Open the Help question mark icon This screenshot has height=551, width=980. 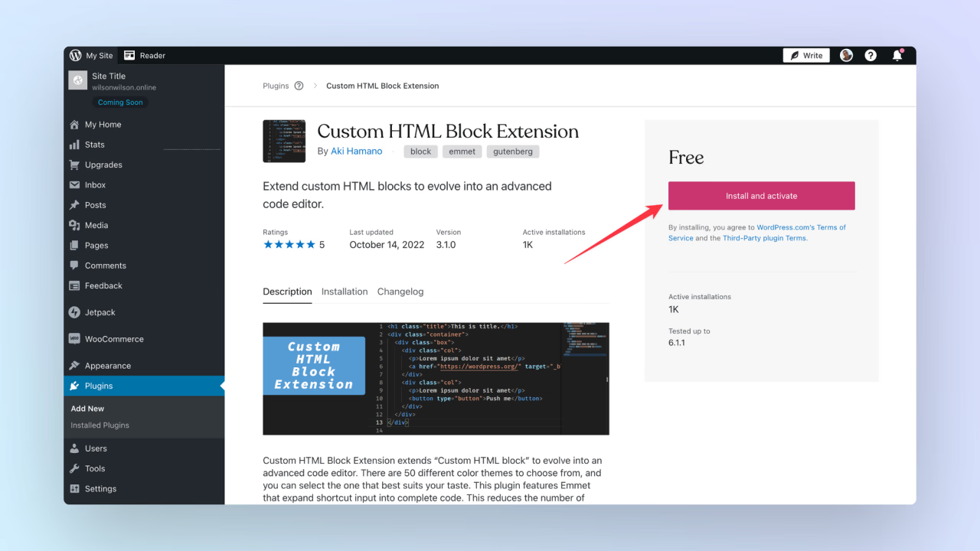click(x=871, y=55)
